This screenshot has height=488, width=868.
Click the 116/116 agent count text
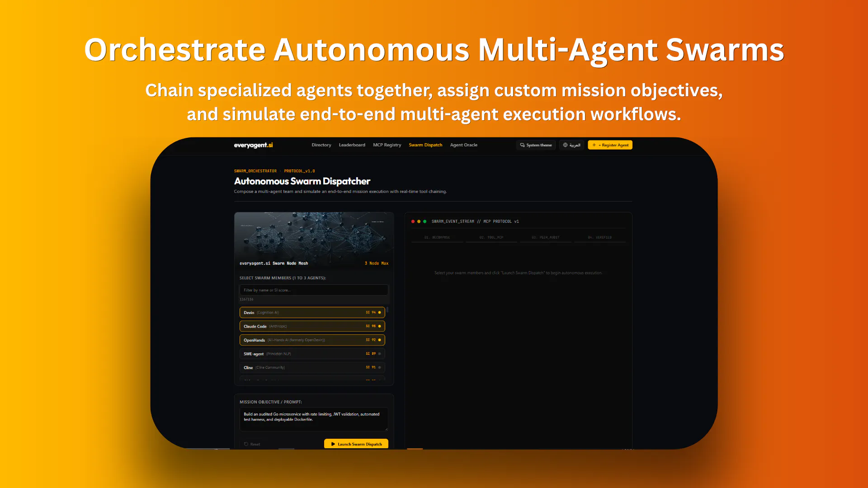tap(246, 299)
